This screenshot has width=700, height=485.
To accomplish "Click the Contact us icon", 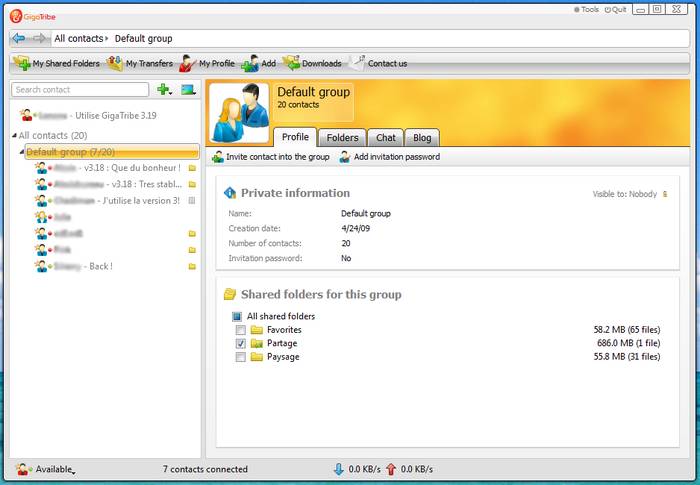I will [x=357, y=63].
